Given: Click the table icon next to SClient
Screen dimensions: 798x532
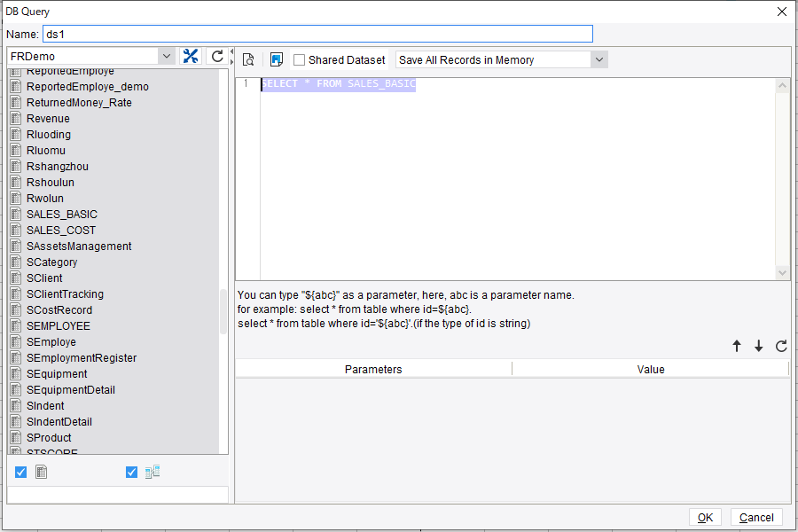Looking at the screenshot, I should [x=16, y=278].
